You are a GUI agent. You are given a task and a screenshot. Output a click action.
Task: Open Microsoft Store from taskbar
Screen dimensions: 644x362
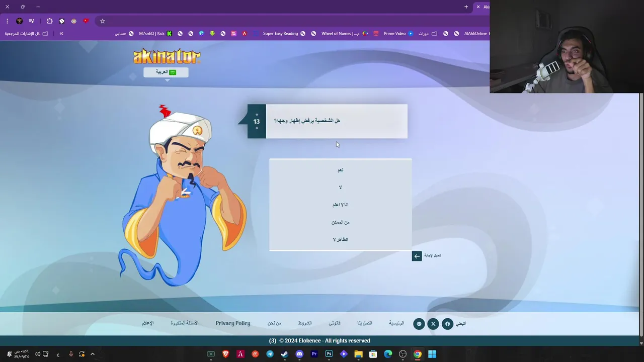pos(373,354)
